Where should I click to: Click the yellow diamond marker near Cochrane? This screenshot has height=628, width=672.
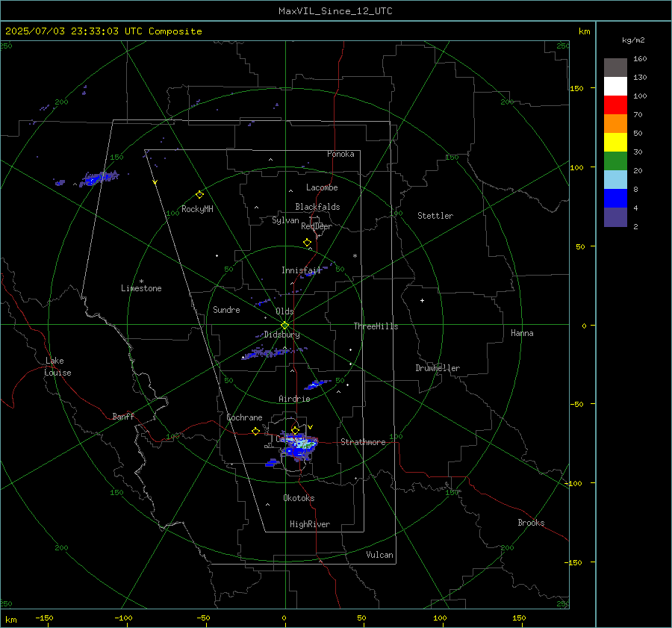[256, 431]
